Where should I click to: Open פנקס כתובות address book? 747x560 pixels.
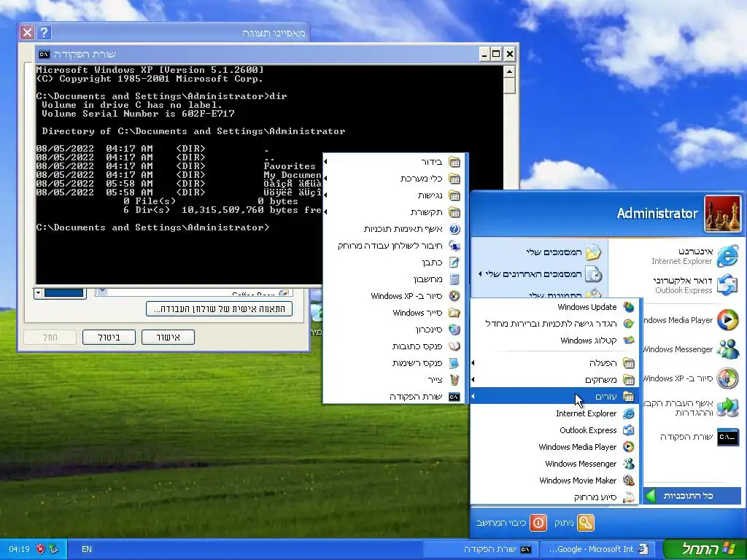tap(395, 346)
